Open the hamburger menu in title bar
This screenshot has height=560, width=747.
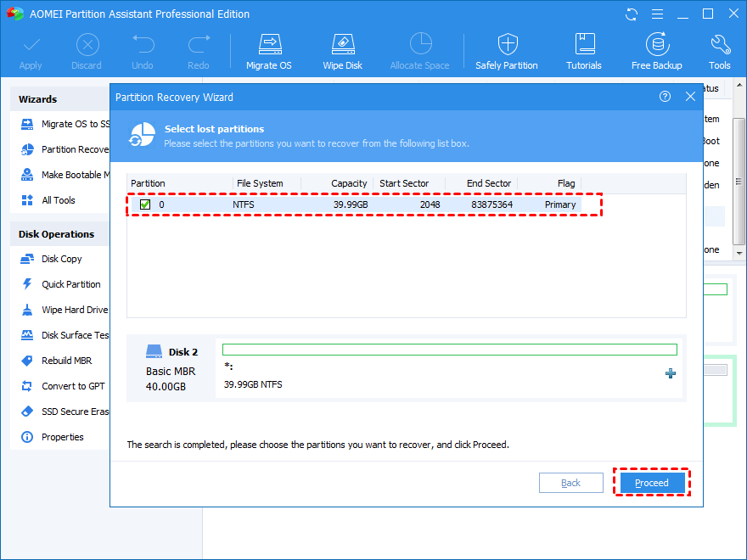coord(657,14)
